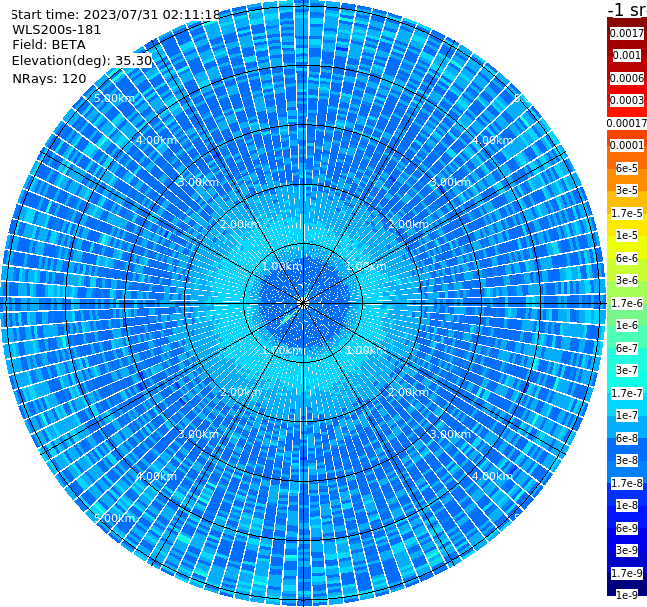Choose the lower-left quadrant 3.00km range label
The image size is (647, 607).
198,435
